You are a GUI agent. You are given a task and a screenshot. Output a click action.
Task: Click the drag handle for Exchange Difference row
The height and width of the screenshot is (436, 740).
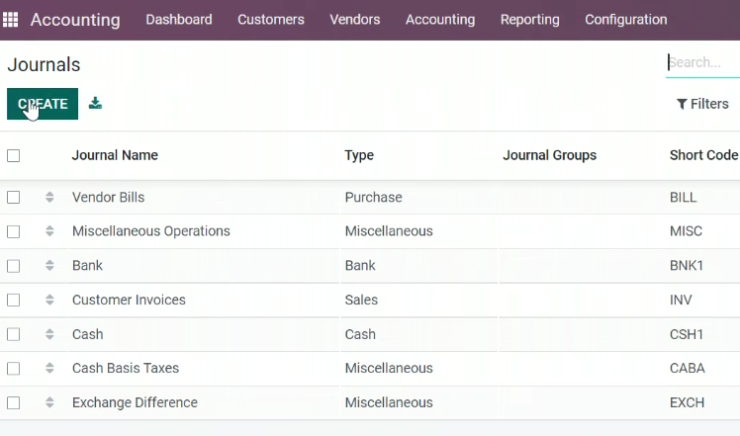[50, 402]
